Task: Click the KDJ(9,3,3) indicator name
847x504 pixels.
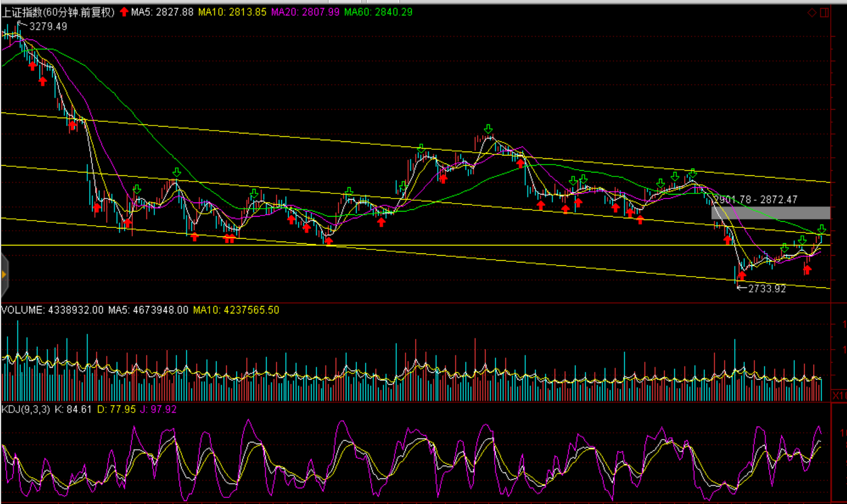Action: point(25,409)
